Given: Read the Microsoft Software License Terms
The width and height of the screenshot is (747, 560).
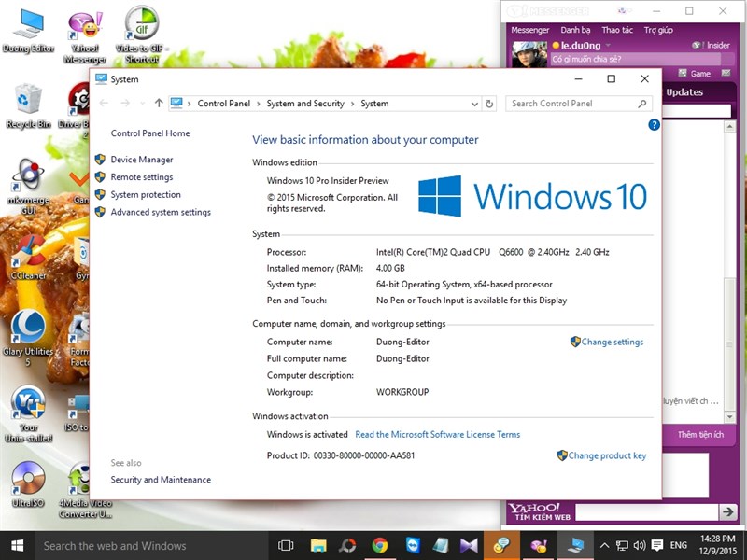Looking at the screenshot, I should [x=437, y=434].
